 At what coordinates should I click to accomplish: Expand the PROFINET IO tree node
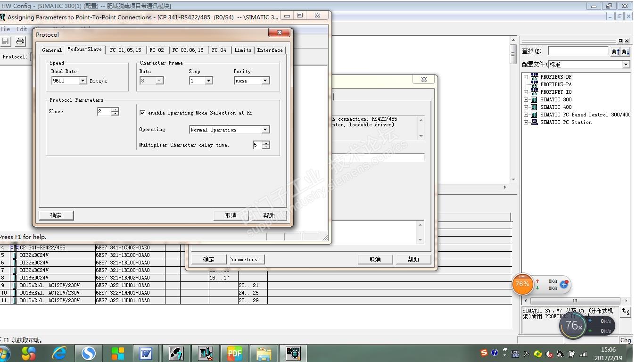(x=526, y=92)
